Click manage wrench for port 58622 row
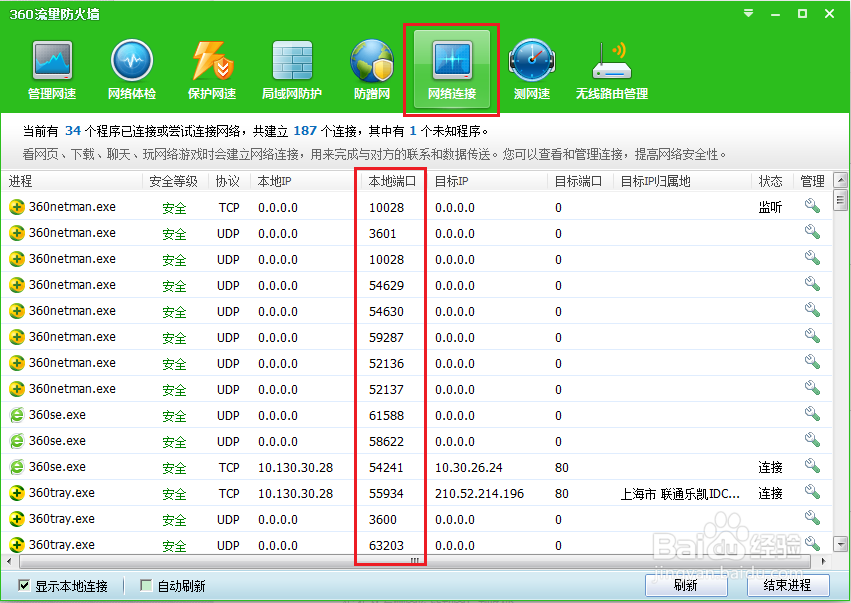This screenshot has height=603, width=851. [812, 440]
